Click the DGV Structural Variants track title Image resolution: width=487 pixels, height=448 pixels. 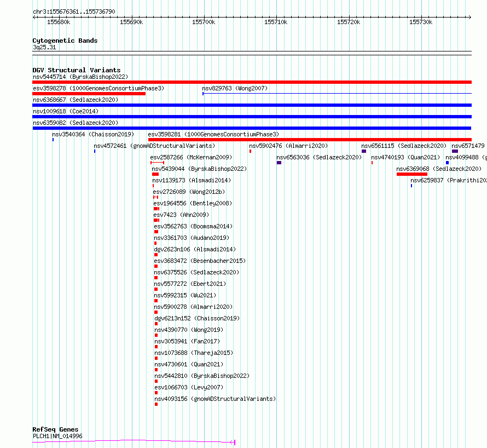[77, 70]
